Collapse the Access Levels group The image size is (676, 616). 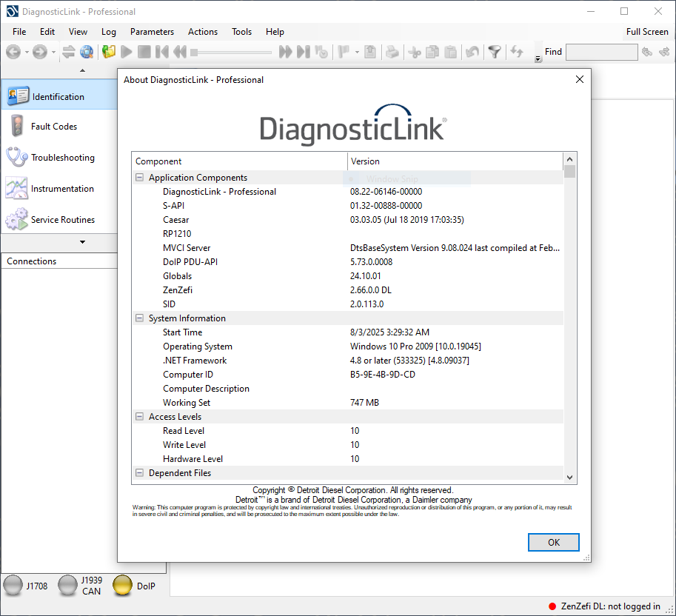139,416
